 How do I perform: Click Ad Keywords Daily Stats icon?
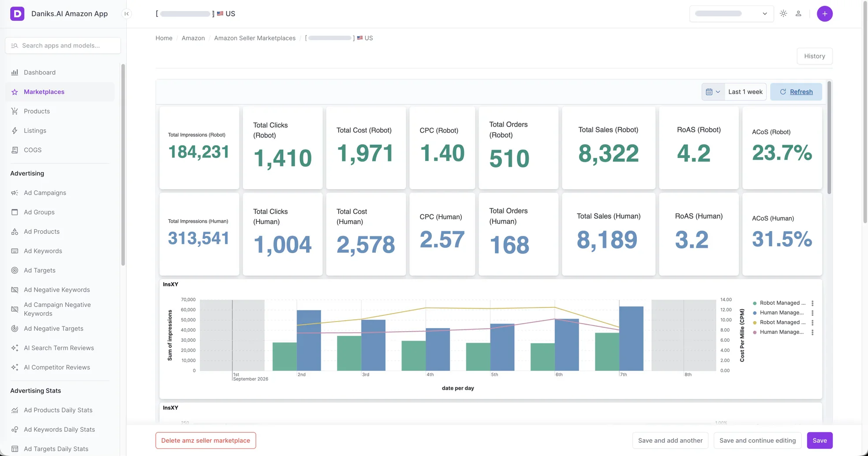point(15,430)
